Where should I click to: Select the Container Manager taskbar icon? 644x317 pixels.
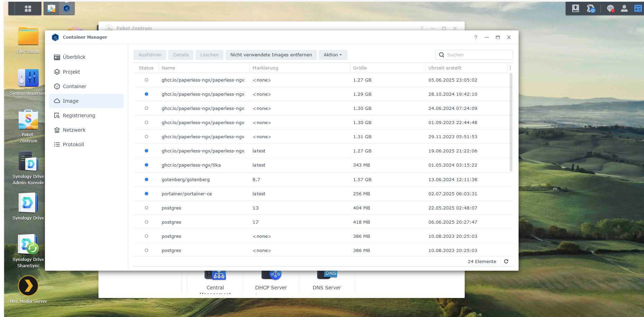[x=67, y=8]
